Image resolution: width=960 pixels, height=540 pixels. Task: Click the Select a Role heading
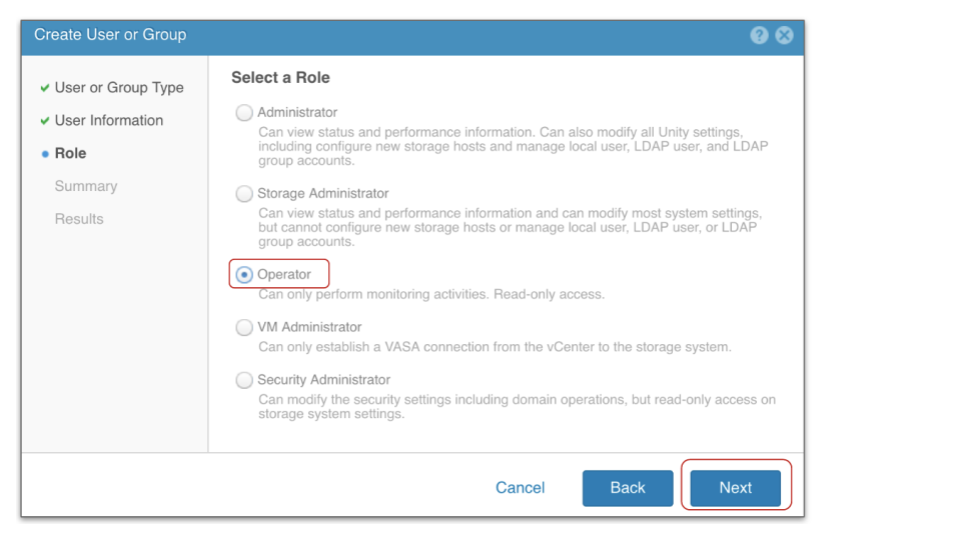(x=280, y=78)
